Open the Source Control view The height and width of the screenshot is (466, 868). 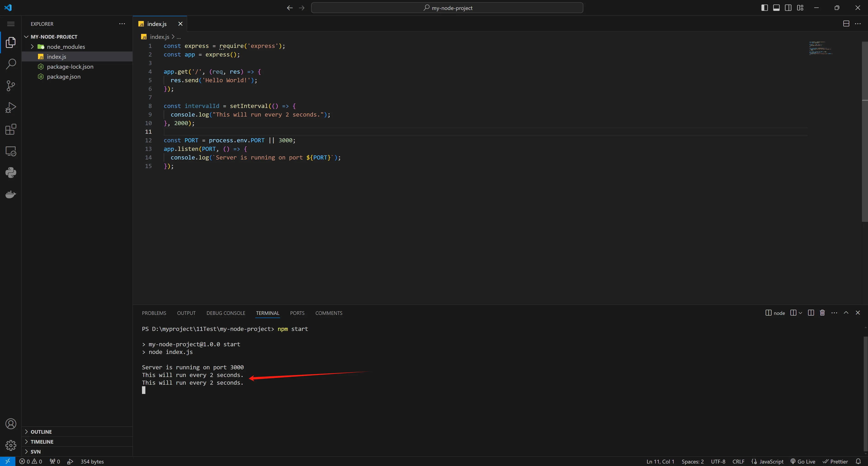click(11, 86)
